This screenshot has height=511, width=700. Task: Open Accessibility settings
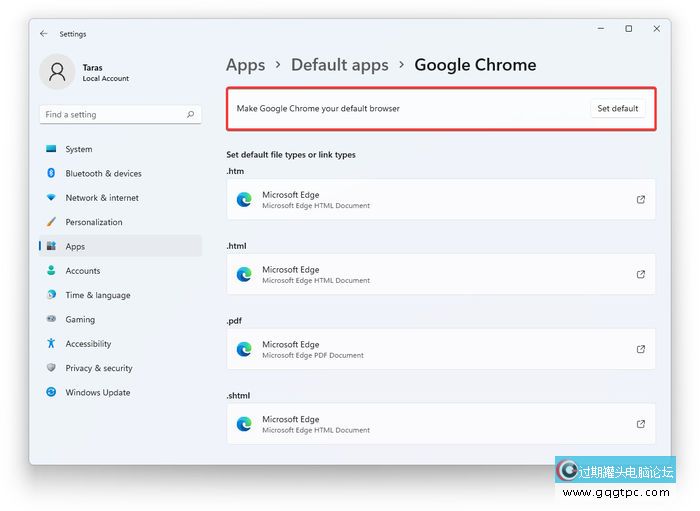pos(121,343)
